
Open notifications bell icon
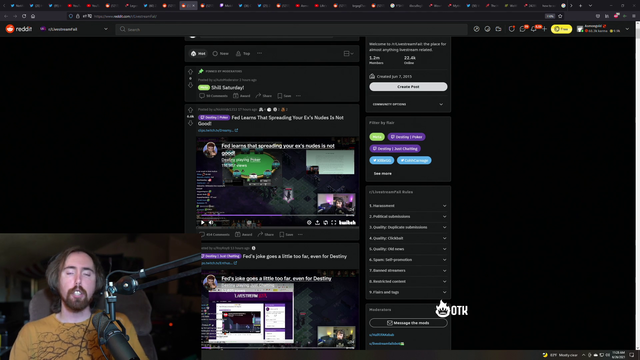pos(534,29)
